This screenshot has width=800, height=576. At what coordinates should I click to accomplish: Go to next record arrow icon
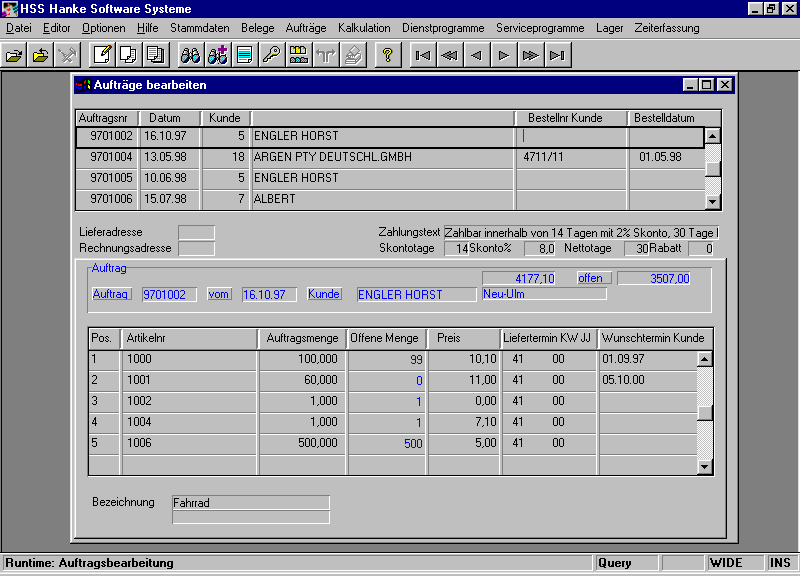(504, 55)
